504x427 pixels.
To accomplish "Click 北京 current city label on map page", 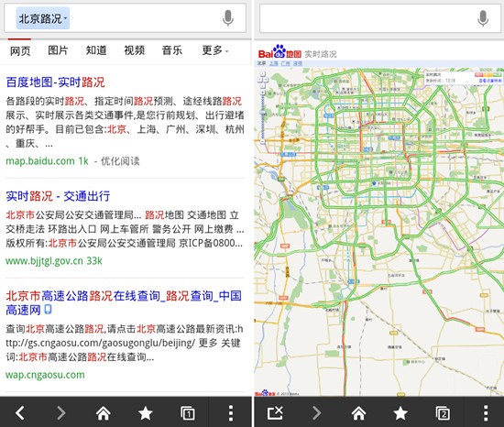I will pyautogui.click(x=261, y=63).
